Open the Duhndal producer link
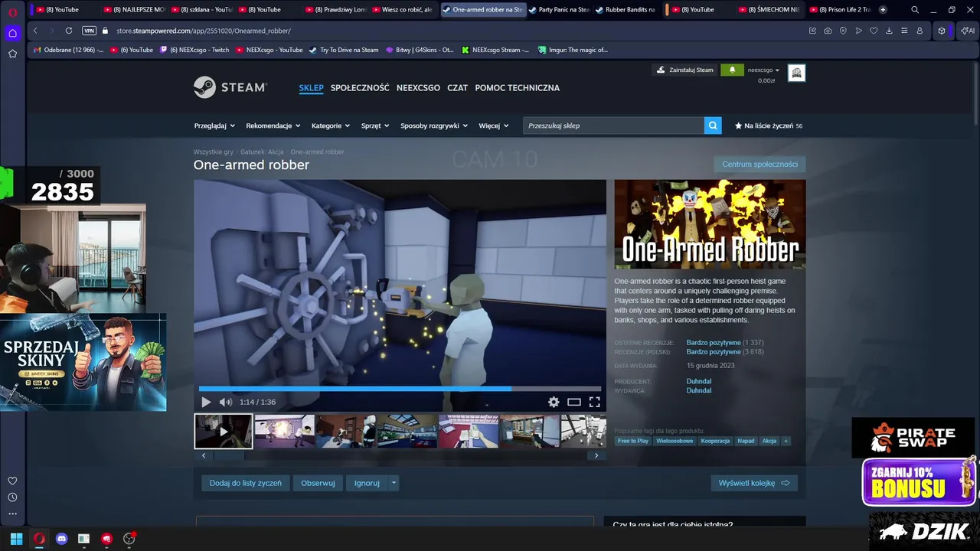Image resolution: width=980 pixels, height=551 pixels. [x=699, y=381]
